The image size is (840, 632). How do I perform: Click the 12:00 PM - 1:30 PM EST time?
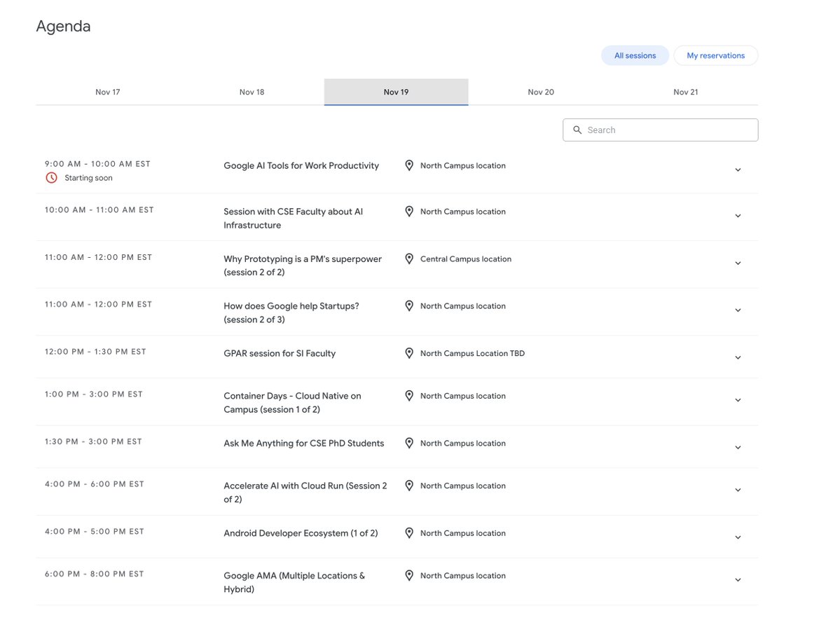click(x=95, y=352)
